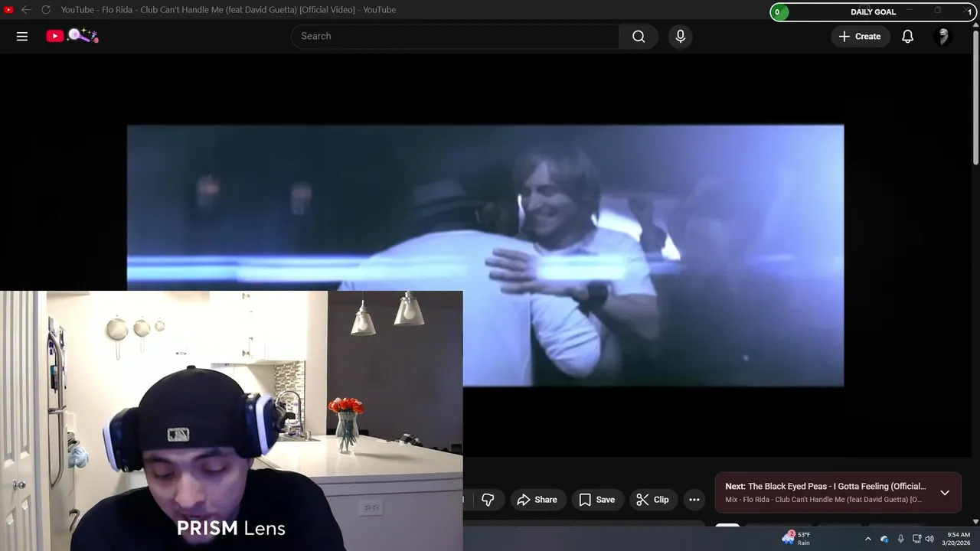Open the network display tray icon
Screen dimensions: 980x551
click(916, 539)
